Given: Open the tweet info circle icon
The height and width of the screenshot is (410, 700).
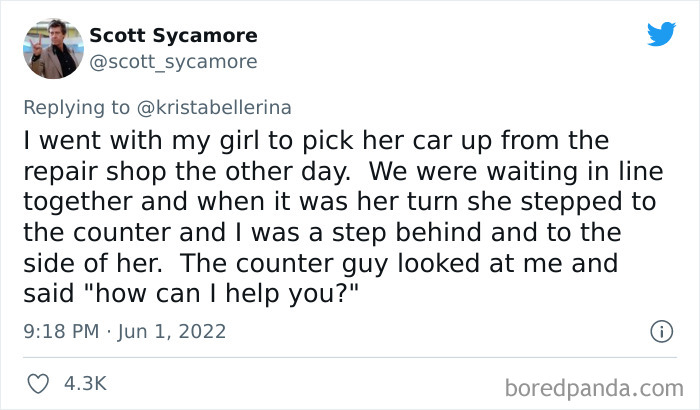Looking at the screenshot, I should coord(660,330).
